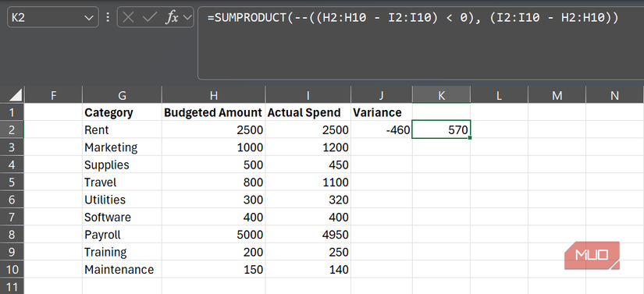
Task: Select column K header
Action: [442, 95]
